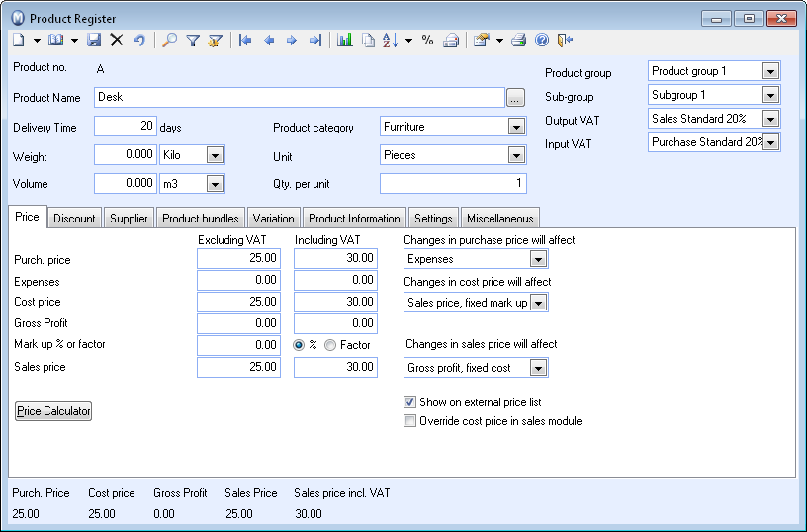The width and height of the screenshot is (807, 532).
Task: Switch to the Supplier tab
Action: tap(129, 219)
